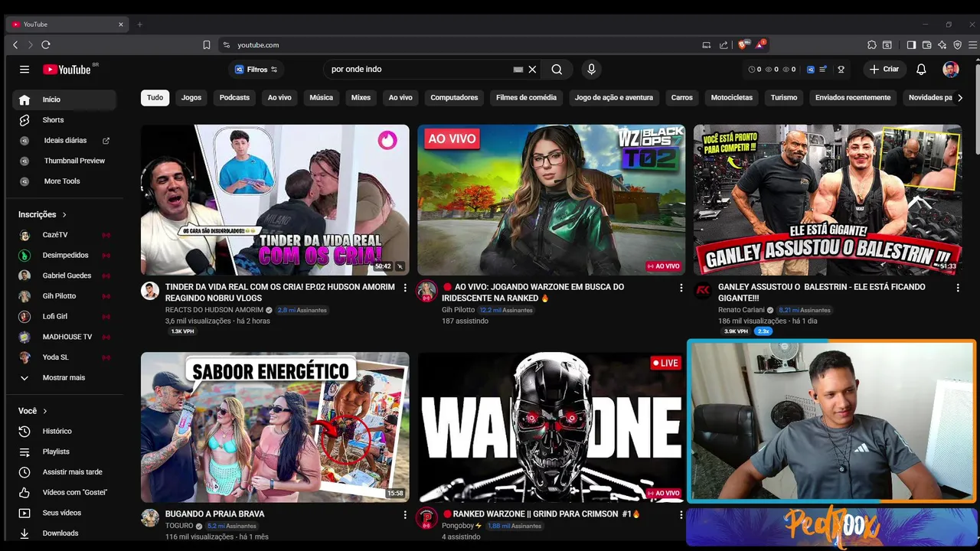Click the youtube.com address bar
This screenshot has width=980, height=551.
[x=459, y=45]
